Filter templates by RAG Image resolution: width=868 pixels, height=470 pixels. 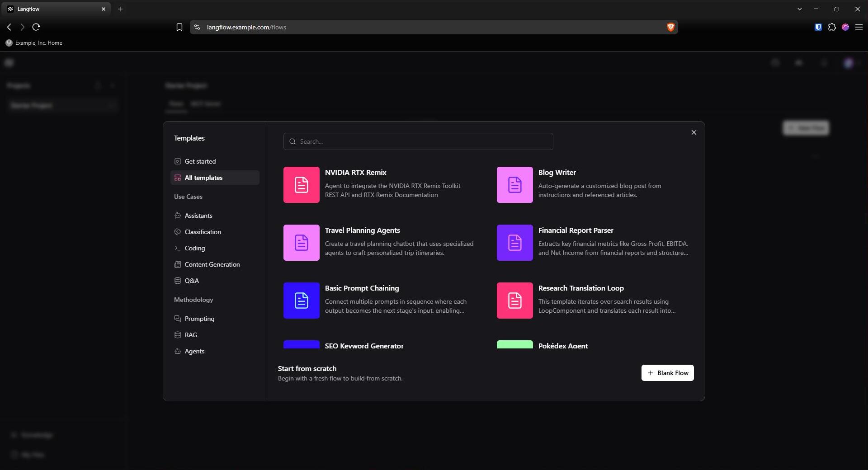click(x=215, y=335)
